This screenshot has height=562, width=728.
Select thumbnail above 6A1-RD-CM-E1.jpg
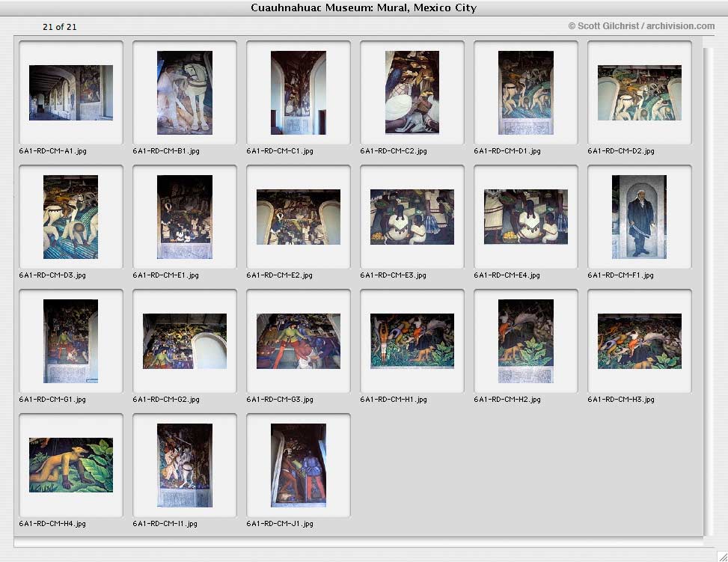tap(185, 217)
